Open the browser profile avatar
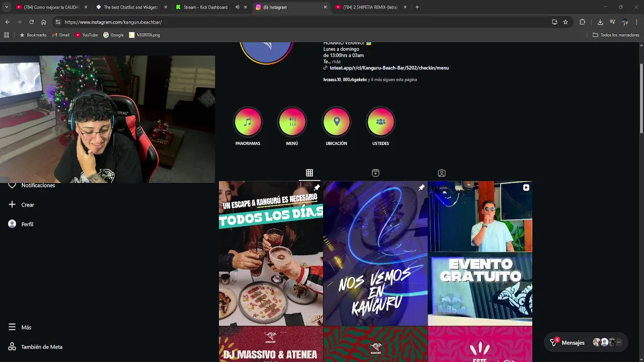This screenshot has height=362, width=644. pyautogui.click(x=624, y=22)
